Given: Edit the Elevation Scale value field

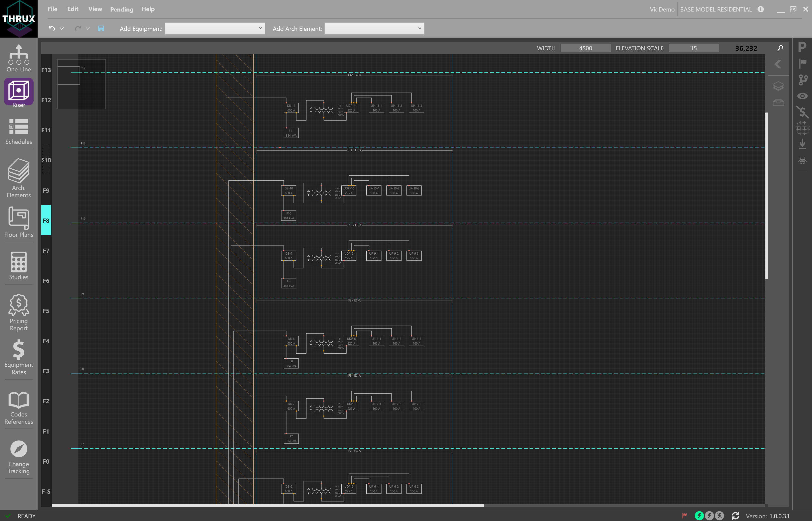Looking at the screenshot, I should coord(693,48).
